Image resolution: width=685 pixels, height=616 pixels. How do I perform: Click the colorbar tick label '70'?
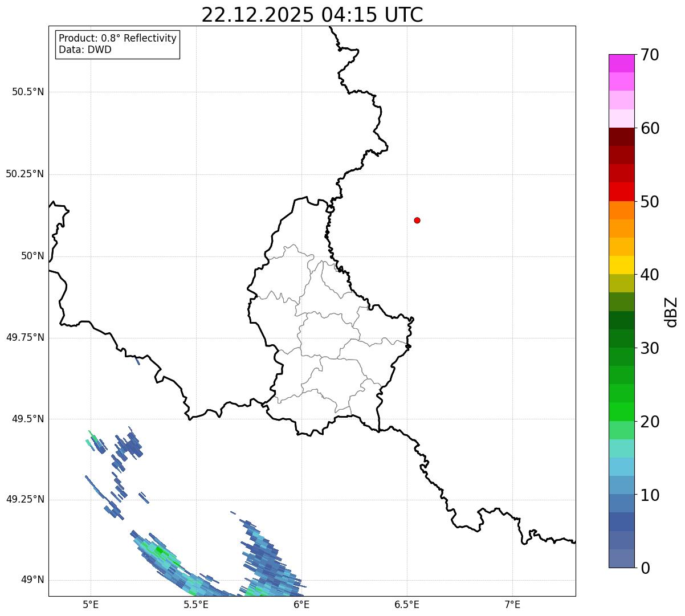tap(650, 55)
